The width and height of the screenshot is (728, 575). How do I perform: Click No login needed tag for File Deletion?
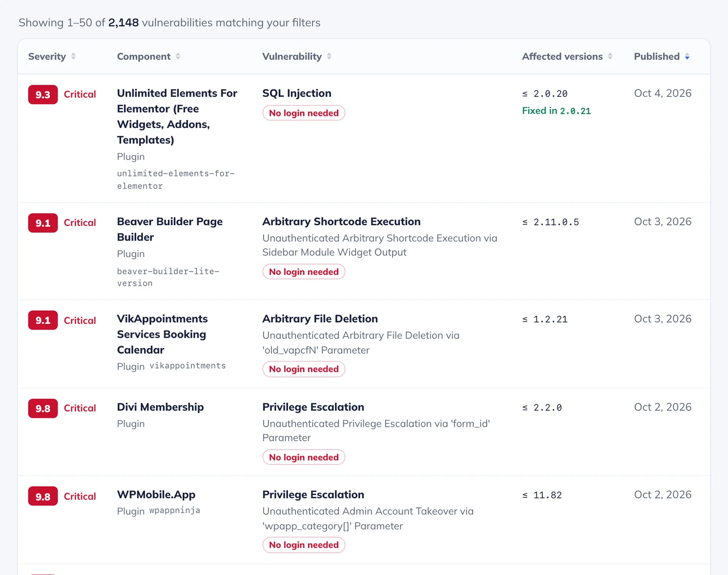304,369
